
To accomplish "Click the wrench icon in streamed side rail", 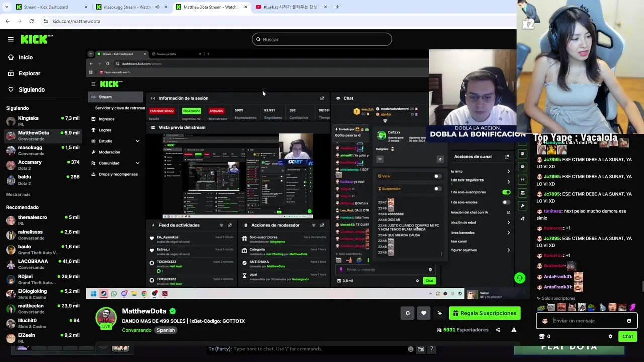I will [523, 206].
